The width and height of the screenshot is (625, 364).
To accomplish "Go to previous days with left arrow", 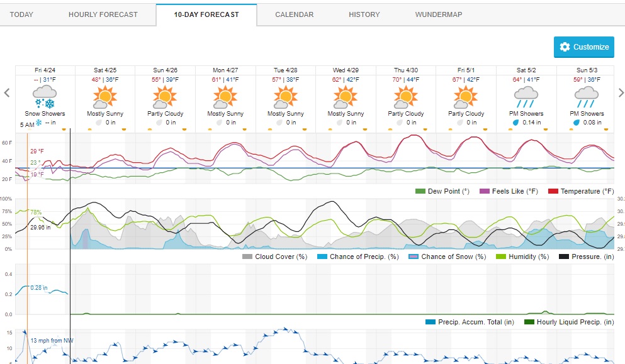I will pyautogui.click(x=7, y=93).
